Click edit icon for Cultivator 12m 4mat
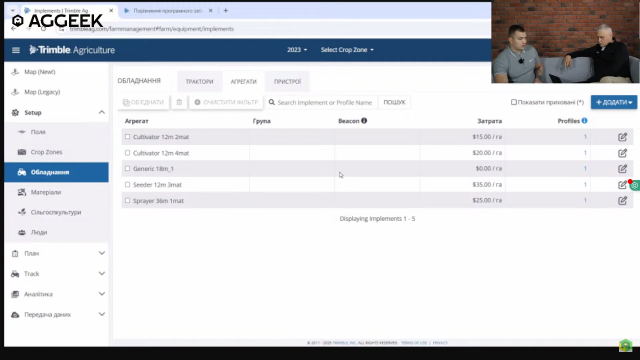Image resolution: width=640 pixels, height=360 pixels. click(622, 153)
